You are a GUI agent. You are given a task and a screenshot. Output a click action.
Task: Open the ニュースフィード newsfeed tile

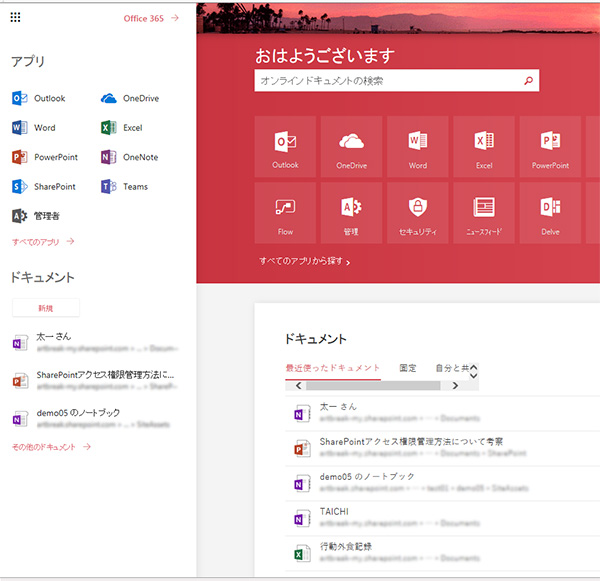pos(484,213)
